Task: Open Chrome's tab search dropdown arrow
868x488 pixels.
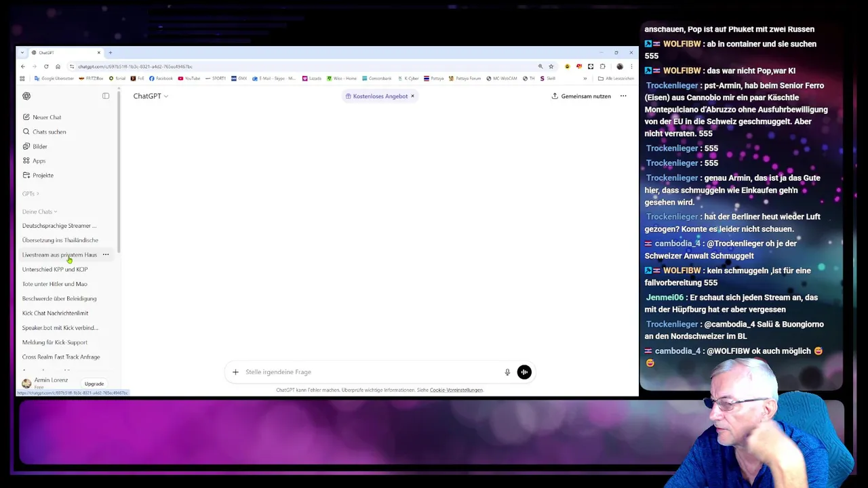Action: click(22, 53)
